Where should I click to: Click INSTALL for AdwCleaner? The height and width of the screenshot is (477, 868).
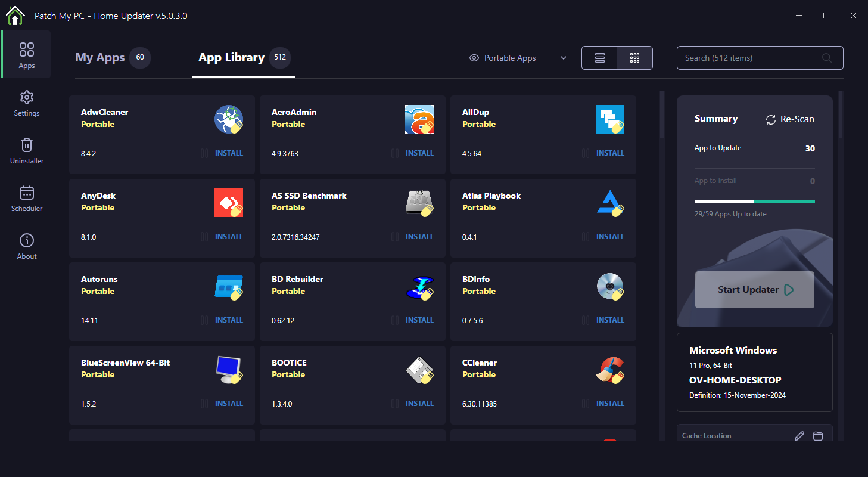click(x=229, y=153)
